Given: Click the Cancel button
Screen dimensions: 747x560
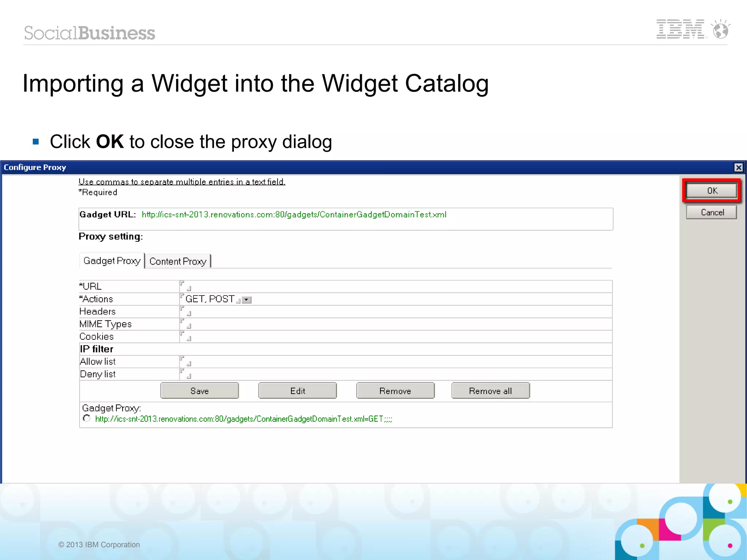Looking at the screenshot, I should tap(712, 212).
